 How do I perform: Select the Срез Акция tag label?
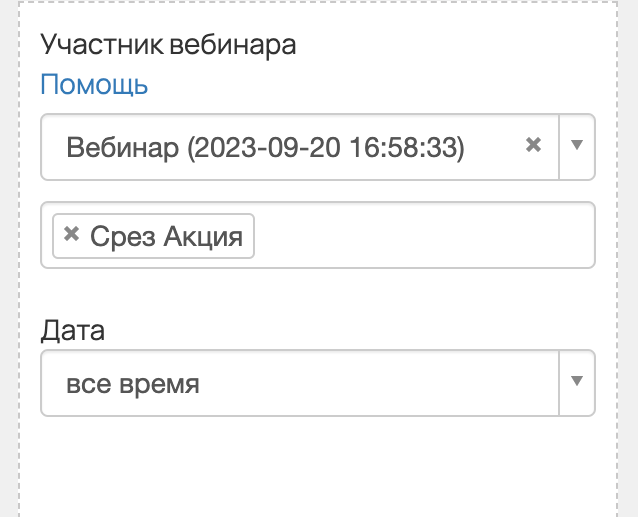coord(166,237)
